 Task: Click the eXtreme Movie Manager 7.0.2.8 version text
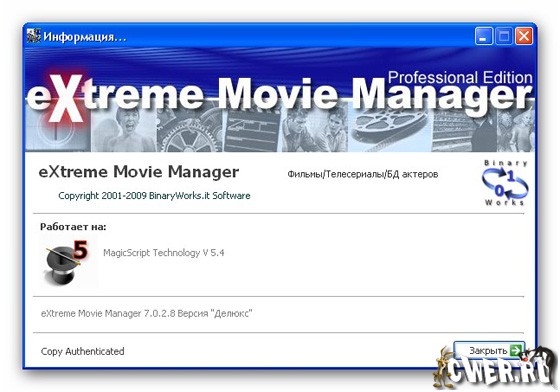coord(146,313)
